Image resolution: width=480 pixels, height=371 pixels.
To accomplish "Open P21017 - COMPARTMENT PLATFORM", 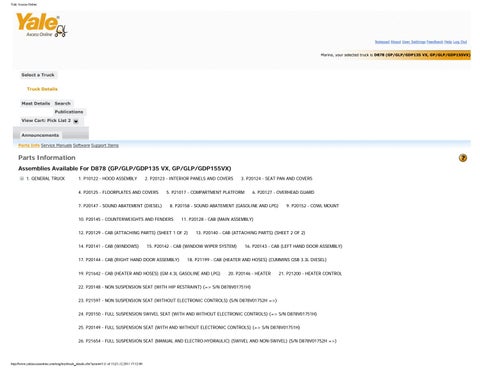I will [205, 192].
